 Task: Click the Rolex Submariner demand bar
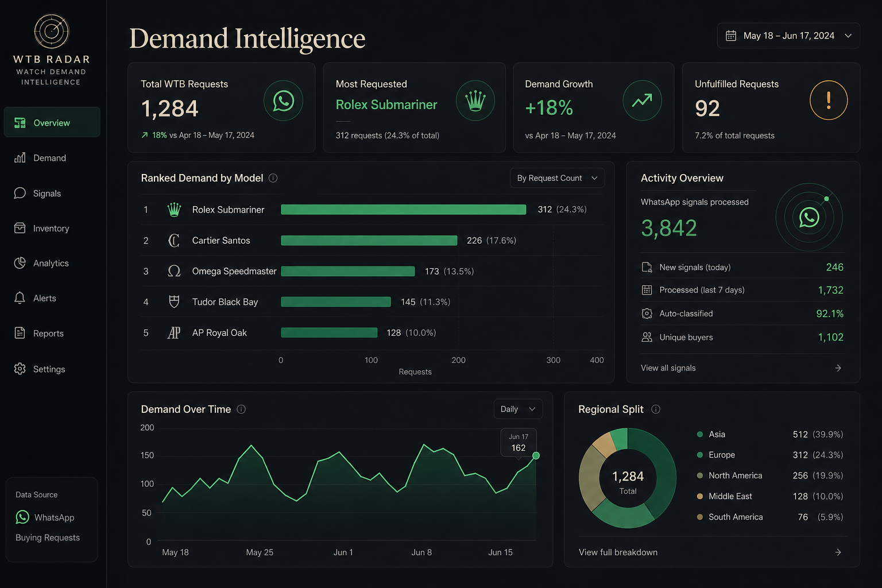404,210
